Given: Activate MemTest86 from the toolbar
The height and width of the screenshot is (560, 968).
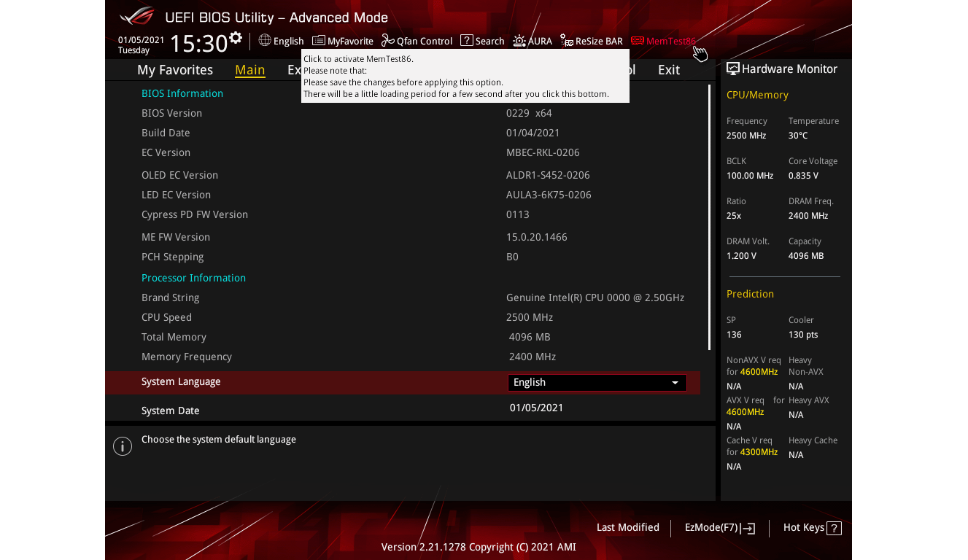Looking at the screenshot, I should coord(663,41).
